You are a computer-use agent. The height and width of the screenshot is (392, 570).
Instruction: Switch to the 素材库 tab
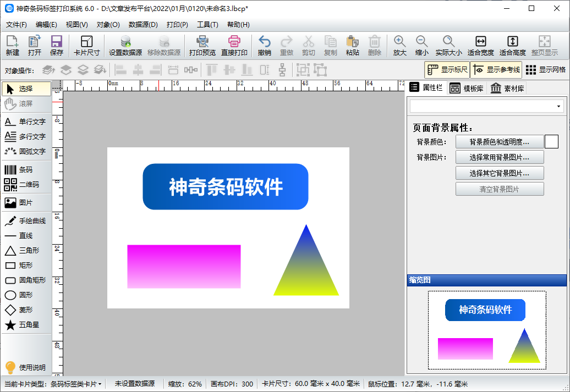[507, 89]
